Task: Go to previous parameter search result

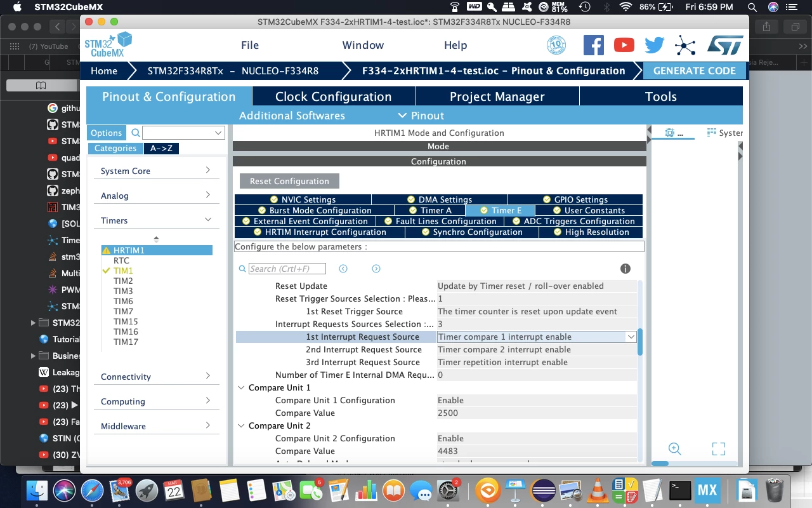Action: pos(343,269)
